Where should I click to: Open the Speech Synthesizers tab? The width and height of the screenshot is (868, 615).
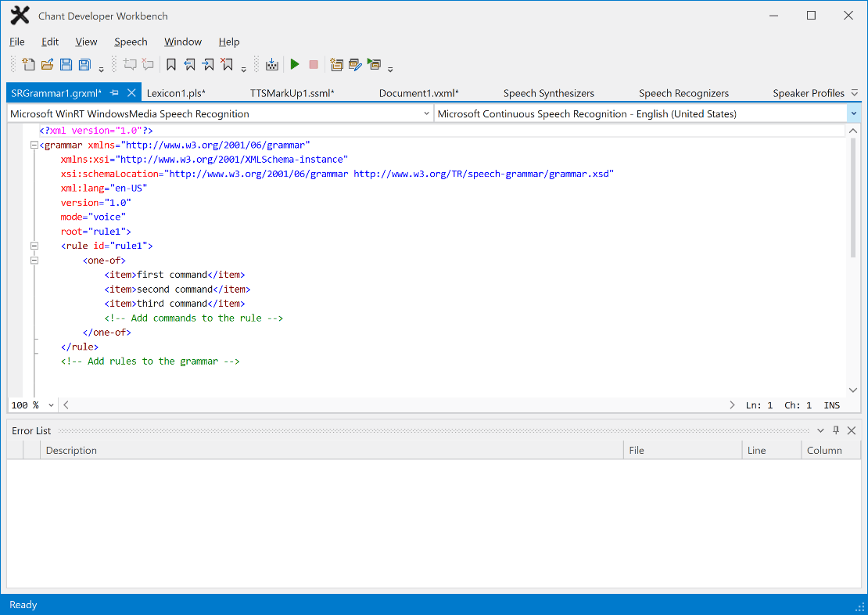[x=549, y=93]
